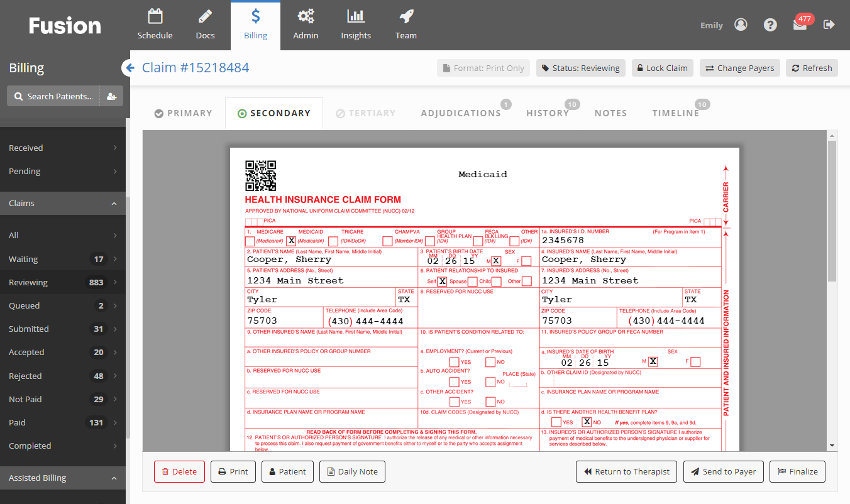Click the Search Patients input field

57,96
